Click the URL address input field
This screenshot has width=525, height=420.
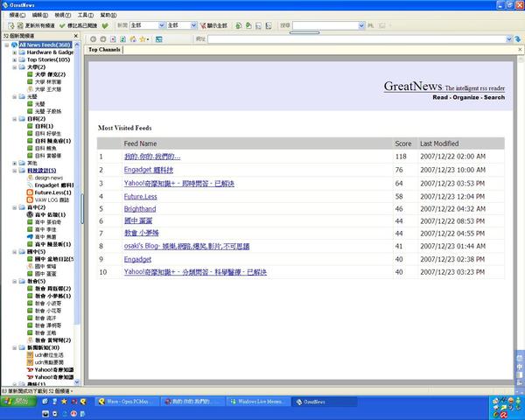point(357,39)
